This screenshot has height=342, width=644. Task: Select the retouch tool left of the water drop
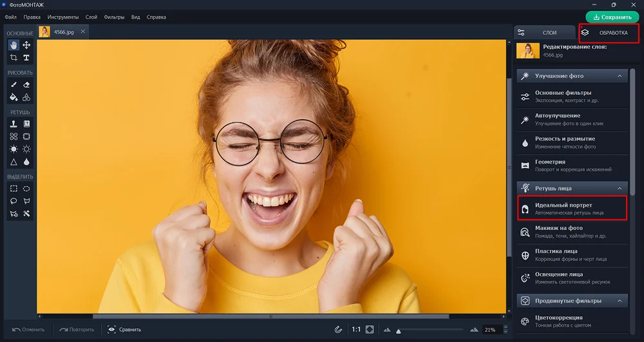[x=14, y=162]
